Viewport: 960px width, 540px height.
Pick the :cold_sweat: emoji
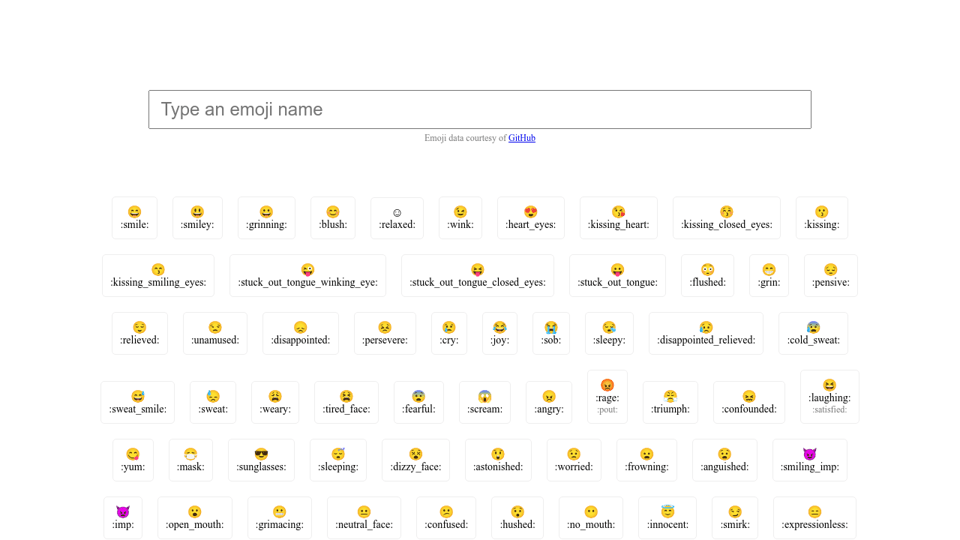click(813, 334)
